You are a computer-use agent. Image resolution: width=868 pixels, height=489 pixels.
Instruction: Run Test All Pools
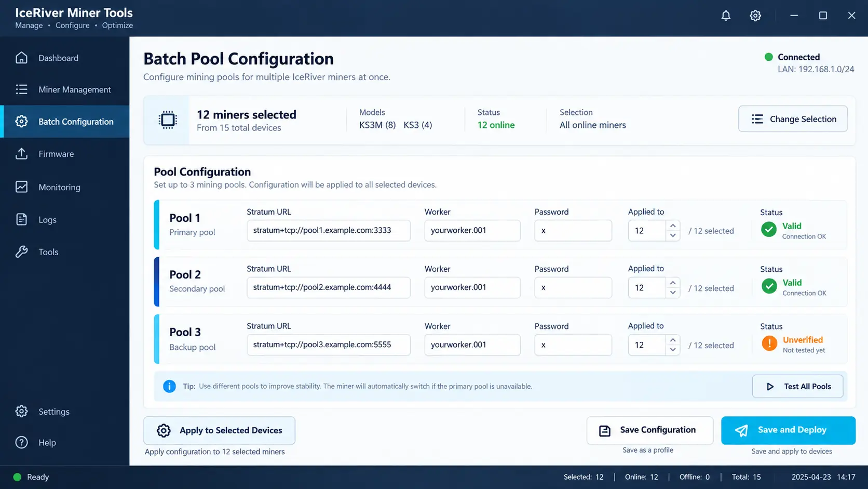(797, 387)
